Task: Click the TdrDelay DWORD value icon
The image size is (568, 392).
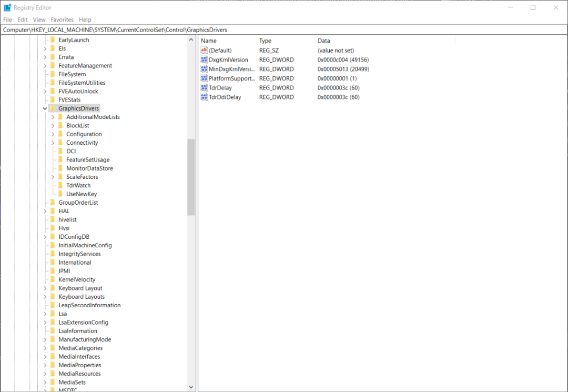Action: [x=204, y=88]
